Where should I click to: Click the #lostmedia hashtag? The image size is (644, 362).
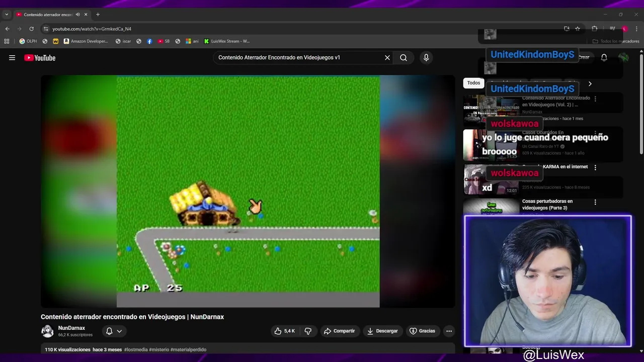click(136, 349)
